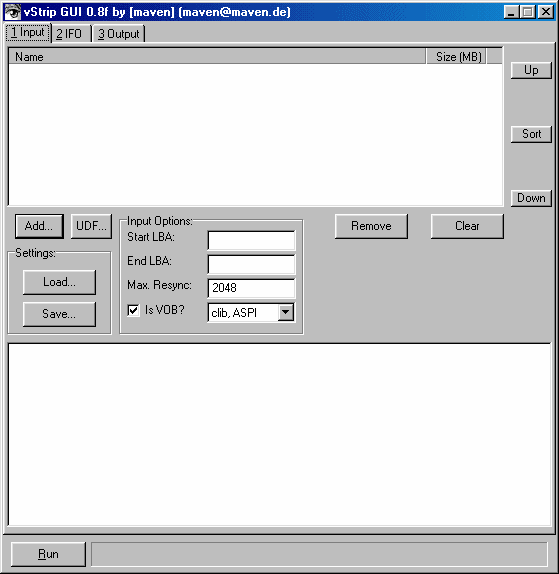Screen dimensions: 559x574
Task: Click the Run button
Action: coord(48,554)
